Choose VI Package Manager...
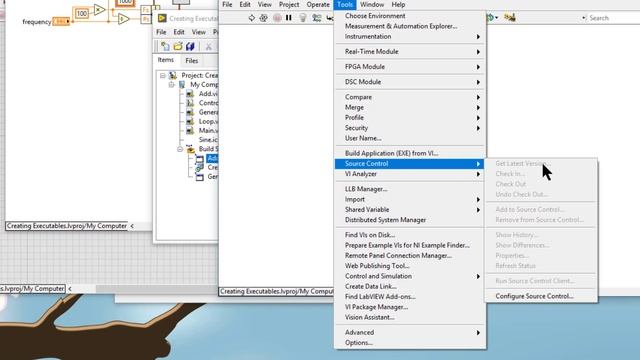Image resolution: width=640 pixels, height=360 pixels. tap(376, 307)
